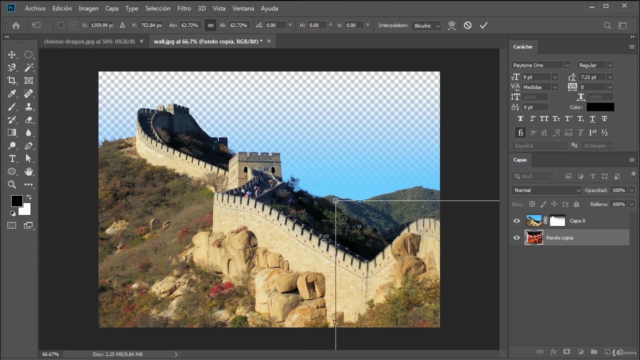This screenshot has width=640, height=360.
Task: Open the 7.21 pt leading dropdown
Action: (610, 77)
